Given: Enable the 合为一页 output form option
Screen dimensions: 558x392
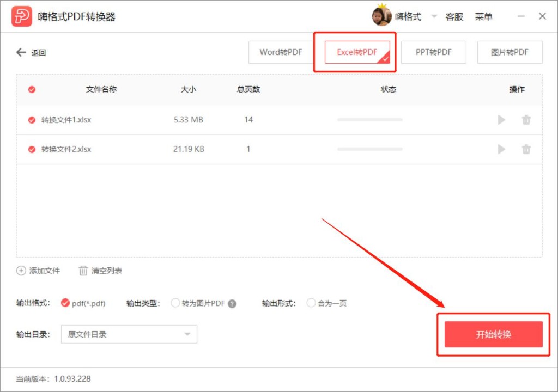Looking at the screenshot, I should tap(311, 303).
